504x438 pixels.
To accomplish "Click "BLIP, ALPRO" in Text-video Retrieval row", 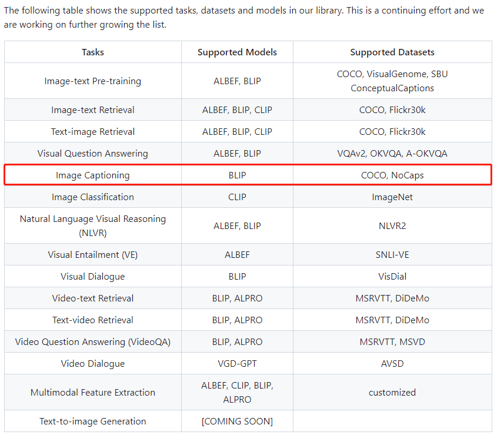I will [x=237, y=320].
